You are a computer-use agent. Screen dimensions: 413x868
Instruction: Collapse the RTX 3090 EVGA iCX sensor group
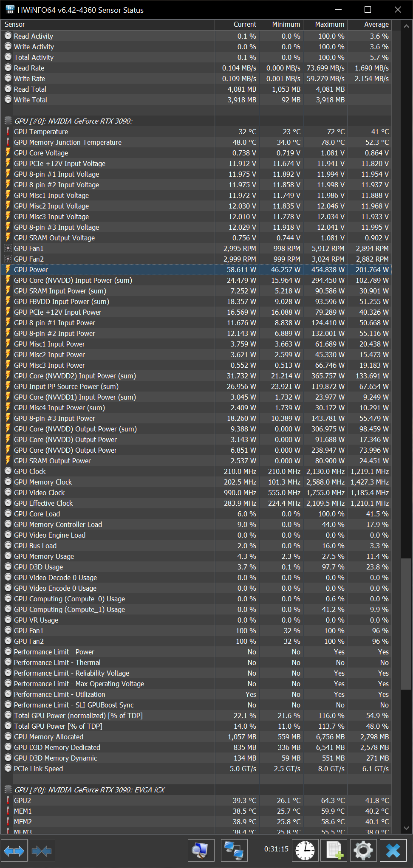pos(8,790)
